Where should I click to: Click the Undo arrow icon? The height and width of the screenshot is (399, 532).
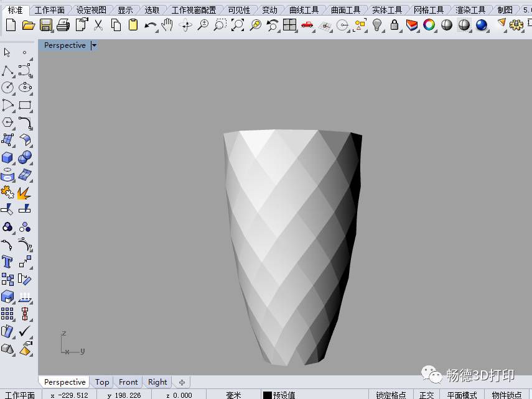(x=150, y=25)
